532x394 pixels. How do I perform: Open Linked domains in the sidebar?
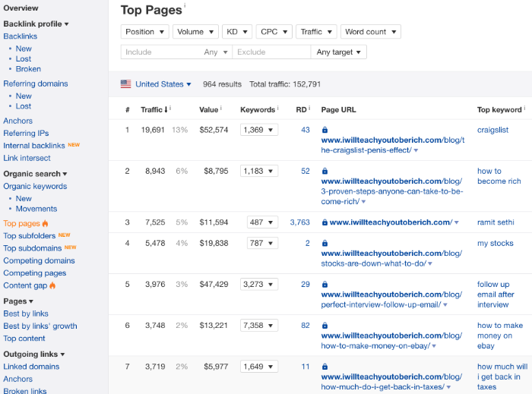point(31,367)
